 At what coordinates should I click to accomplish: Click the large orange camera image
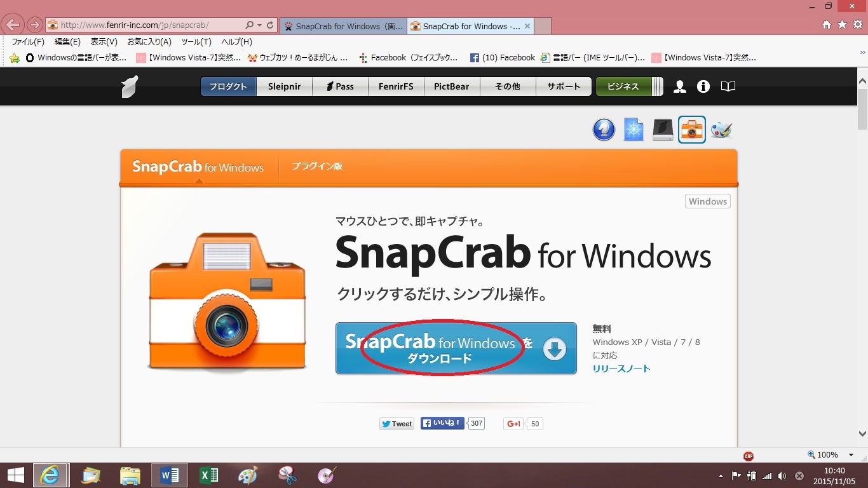point(227,302)
